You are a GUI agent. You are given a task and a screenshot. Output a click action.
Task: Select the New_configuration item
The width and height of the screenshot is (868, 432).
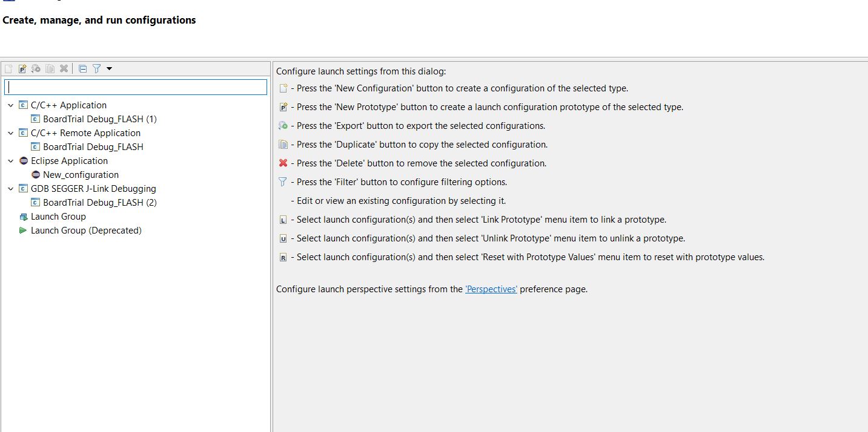coord(79,174)
